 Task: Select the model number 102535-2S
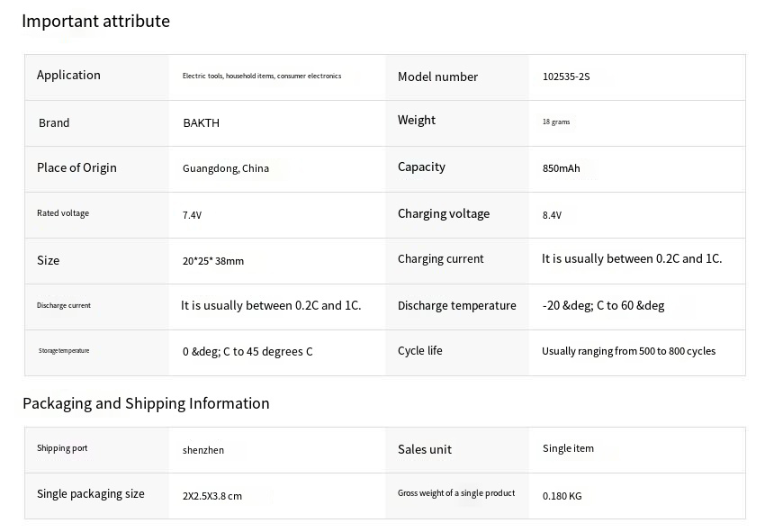(566, 77)
